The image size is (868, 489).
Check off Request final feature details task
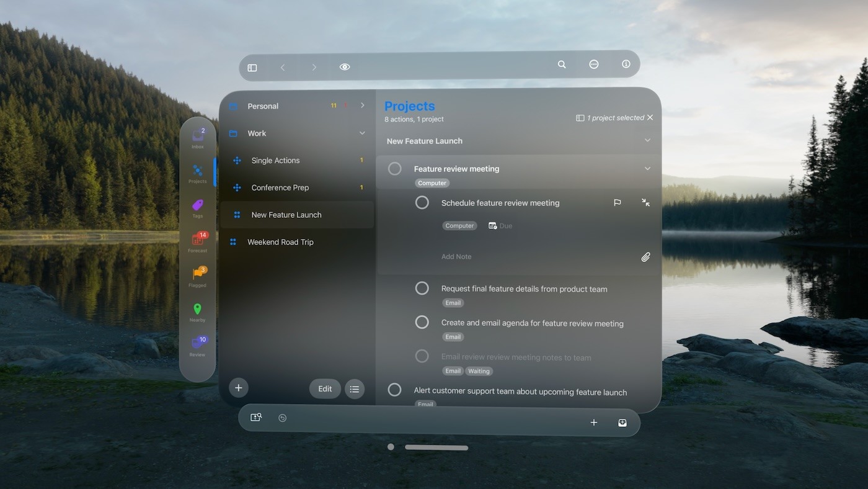tap(422, 288)
